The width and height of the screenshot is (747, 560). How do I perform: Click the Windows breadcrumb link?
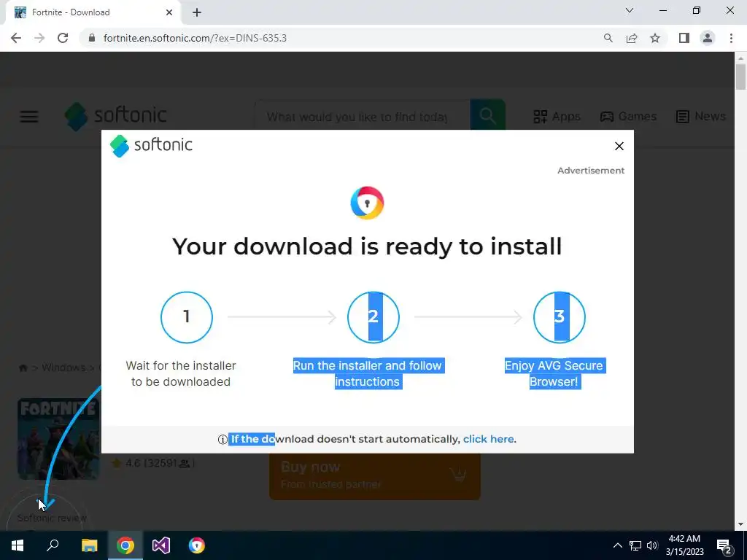coord(63,367)
